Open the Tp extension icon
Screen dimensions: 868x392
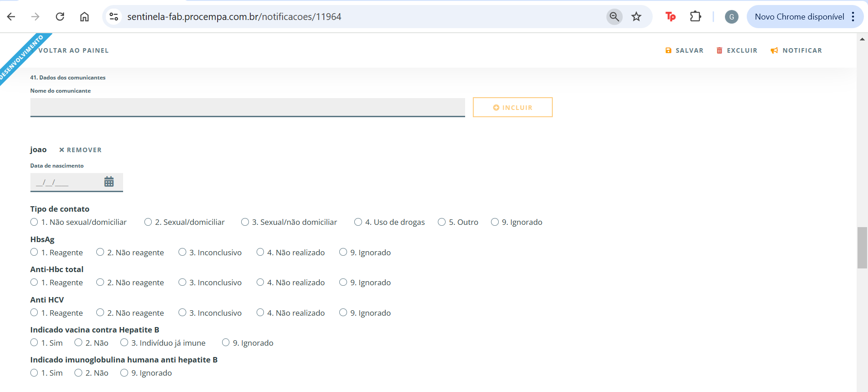click(670, 17)
